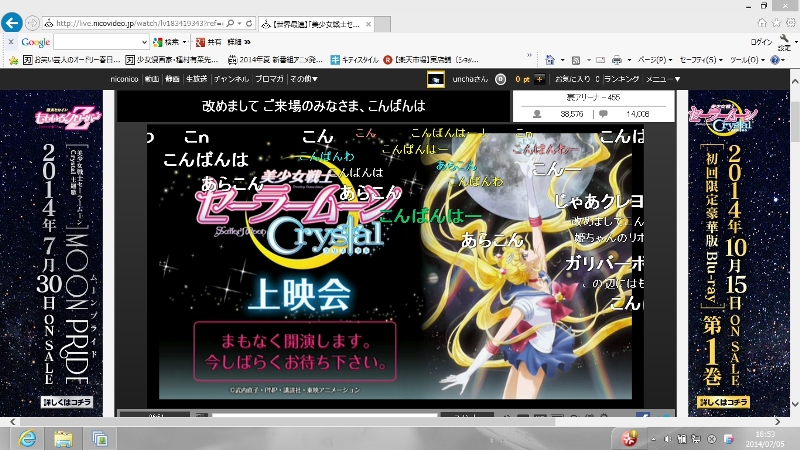Open the IE tools gear icon
Image resolution: width=800 pixels, height=450 pixels.
pos(791,22)
